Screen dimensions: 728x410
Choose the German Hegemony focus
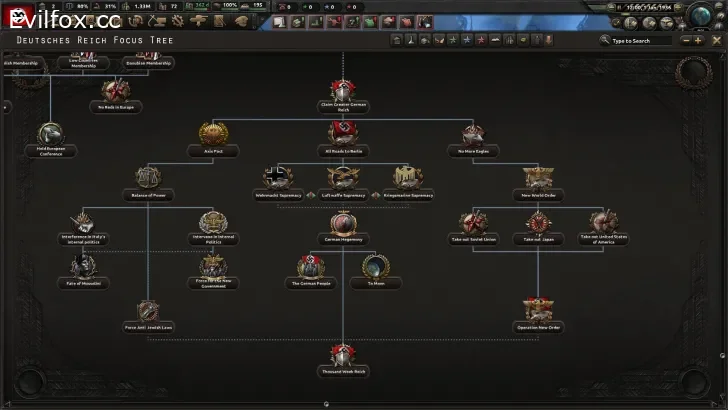(343, 223)
